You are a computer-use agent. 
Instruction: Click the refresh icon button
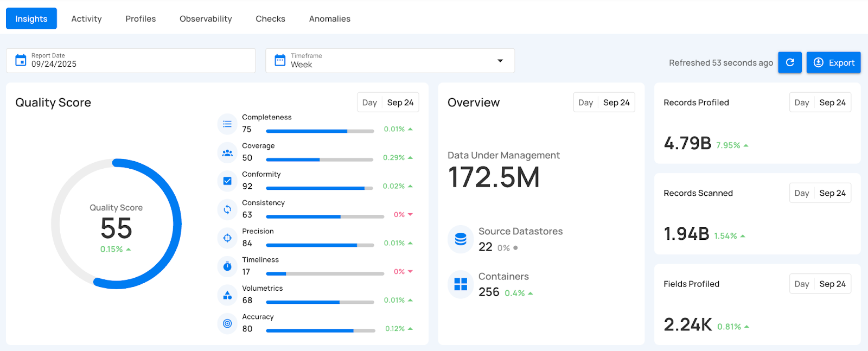click(x=789, y=62)
